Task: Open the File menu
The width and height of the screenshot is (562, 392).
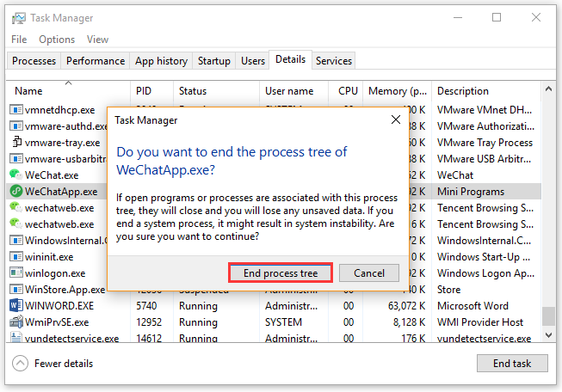Action: point(19,40)
